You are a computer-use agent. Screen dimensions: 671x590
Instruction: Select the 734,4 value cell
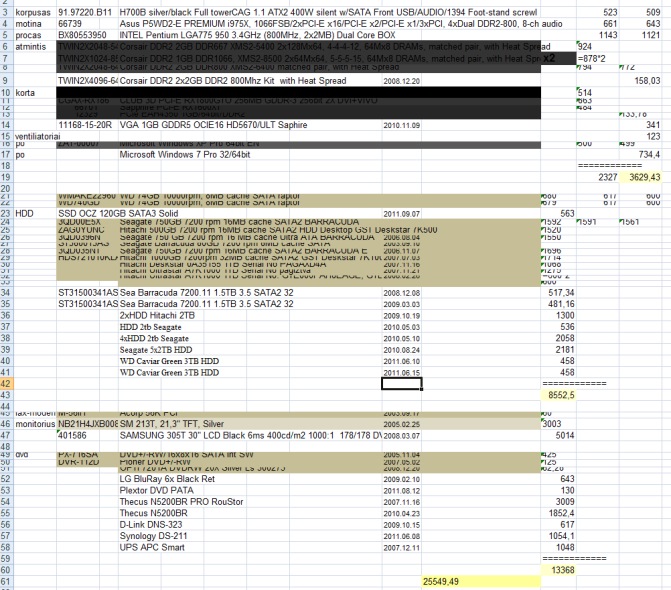(641, 154)
